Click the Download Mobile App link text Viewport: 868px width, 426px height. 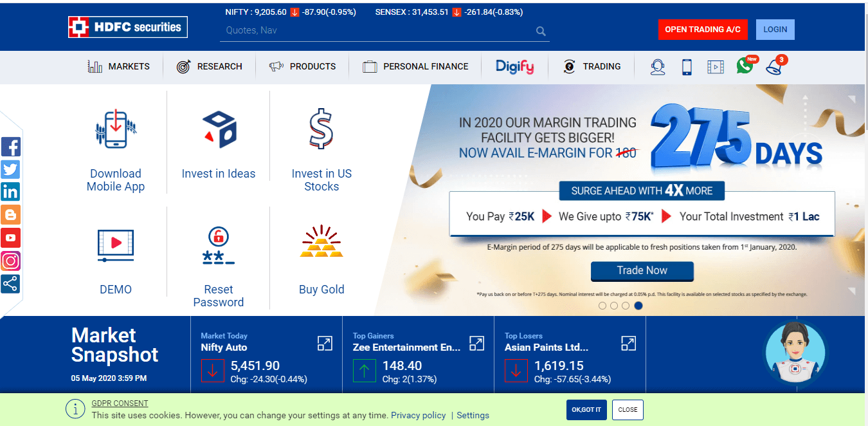click(x=116, y=180)
